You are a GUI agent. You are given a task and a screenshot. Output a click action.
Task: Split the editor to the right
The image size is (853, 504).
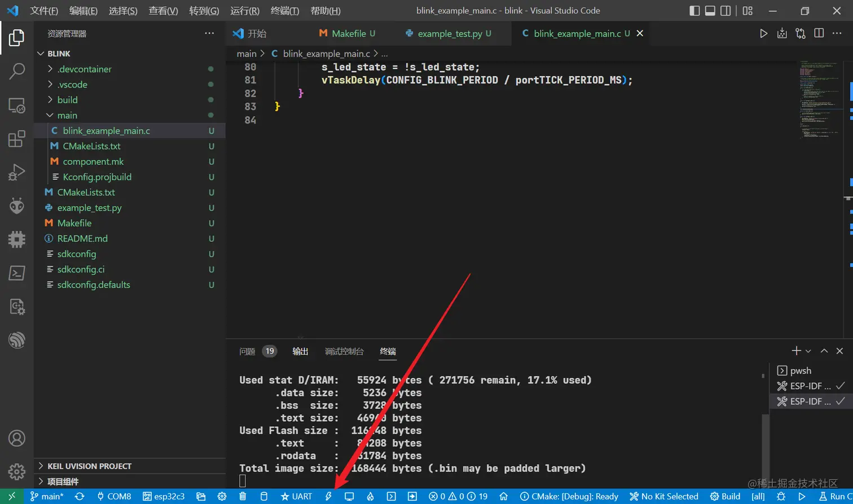click(819, 34)
